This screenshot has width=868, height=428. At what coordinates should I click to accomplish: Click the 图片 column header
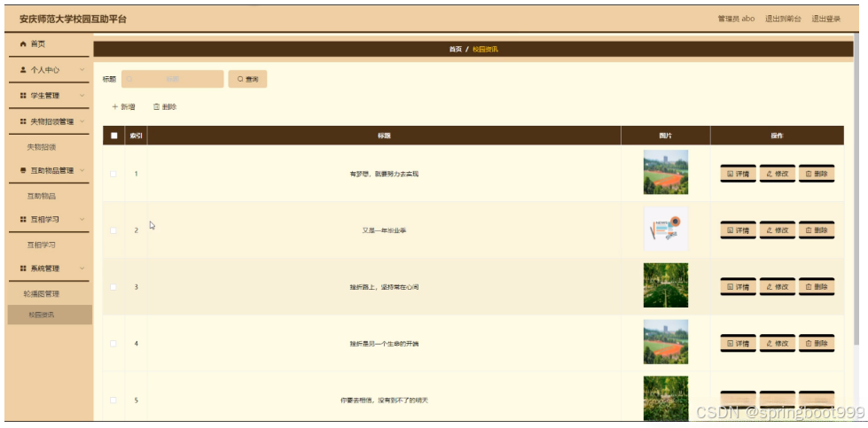tap(665, 136)
